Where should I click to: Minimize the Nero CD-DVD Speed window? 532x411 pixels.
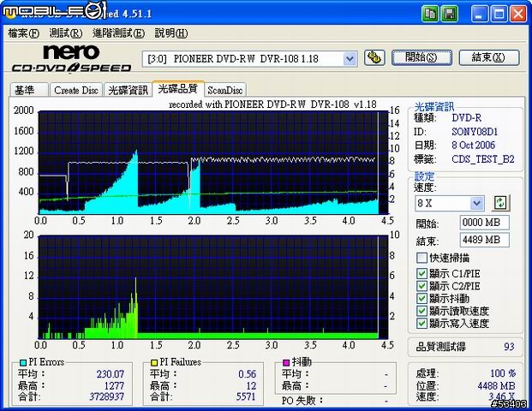[480, 15]
